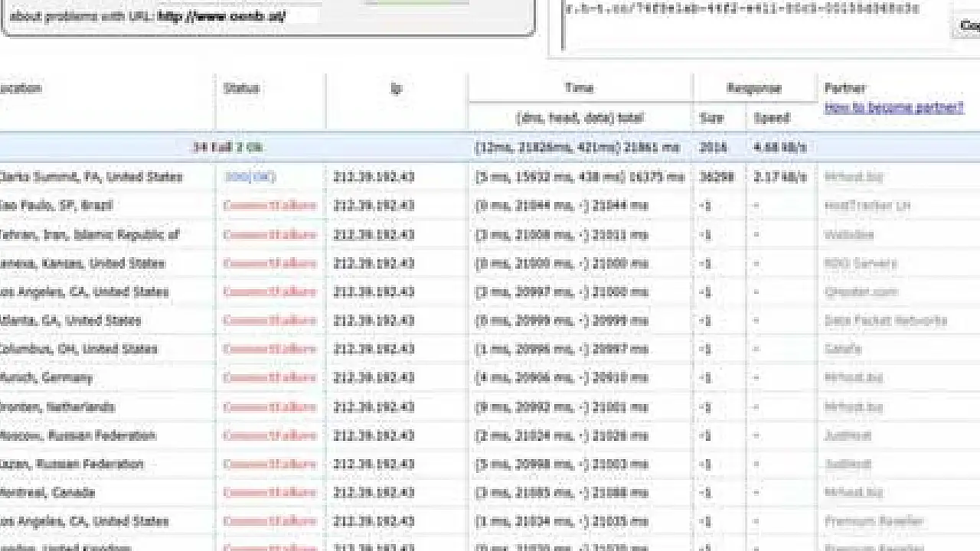Open ConnectFailure status for Sao Paulo row

269,205
